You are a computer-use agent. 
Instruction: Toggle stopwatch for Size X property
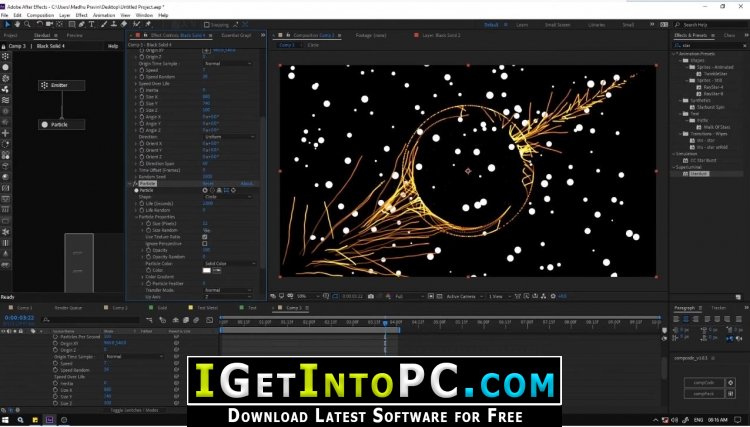(142, 97)
